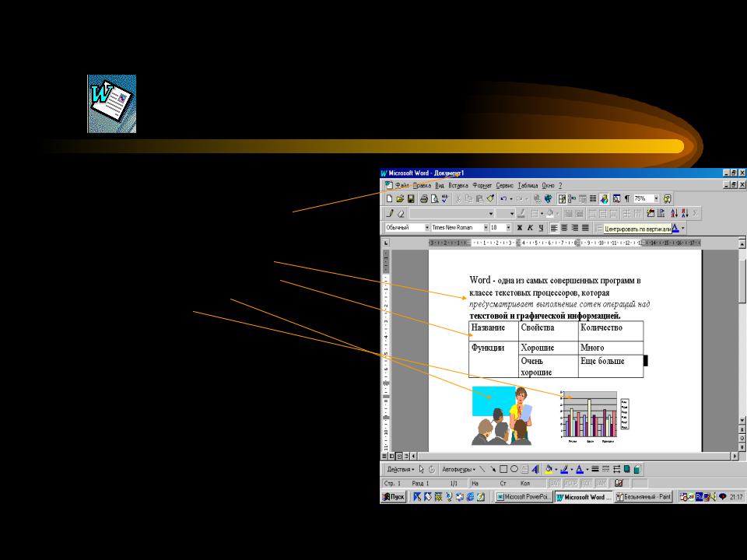This screenshot has width=747, height=560.
Task: Open a file with the folder icon
Action: 400,198
